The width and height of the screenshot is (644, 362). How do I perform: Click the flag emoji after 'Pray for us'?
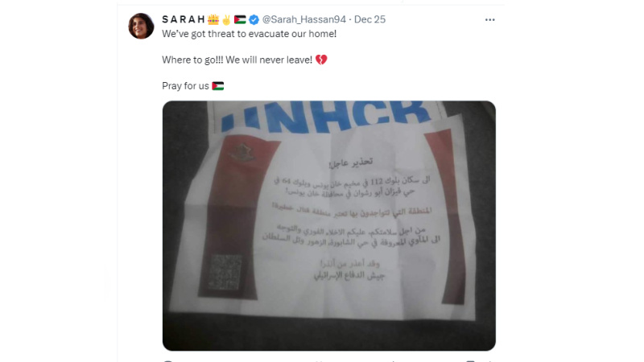[217, 86]
